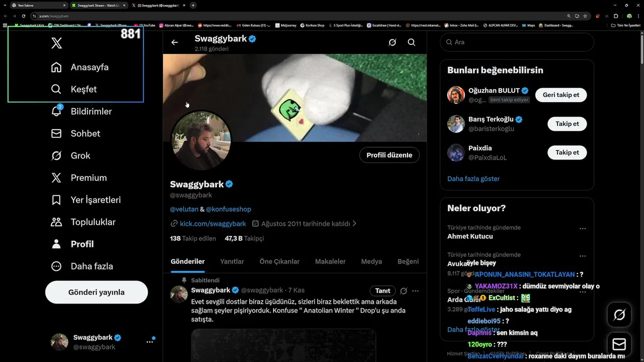Follow back Oğuzhan BULUT
This screenshot has width=644, height=362.
[x=561, y=95]
